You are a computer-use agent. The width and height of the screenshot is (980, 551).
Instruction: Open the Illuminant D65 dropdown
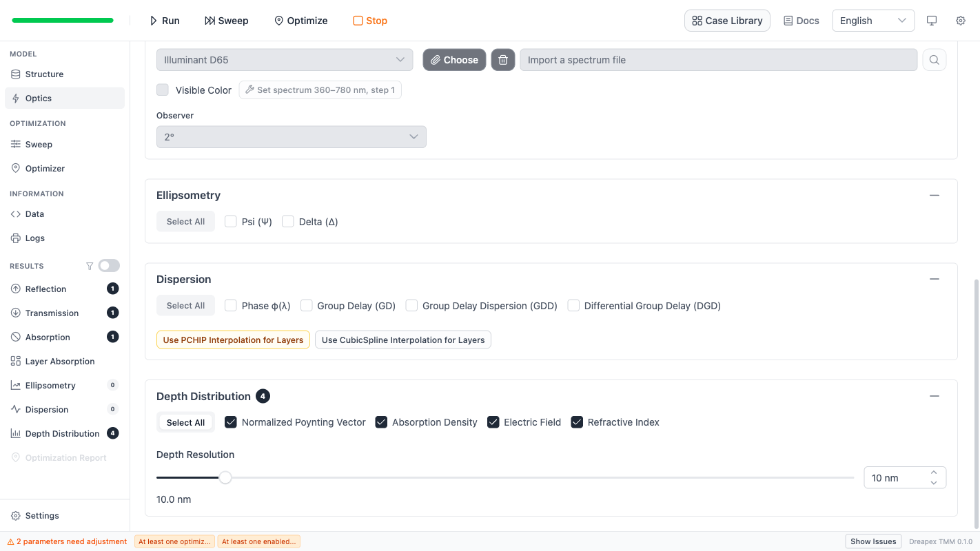(x=284, y=60)
